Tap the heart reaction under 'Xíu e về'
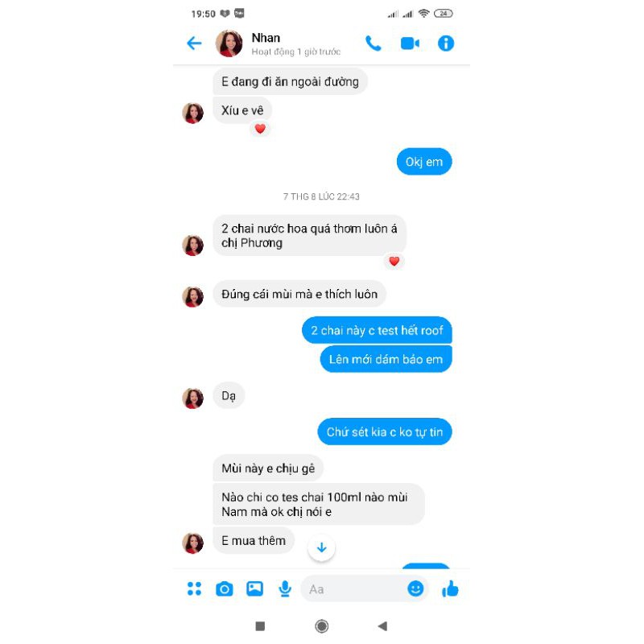The width and height of the screenshot is (644, 644). point(260,129)
